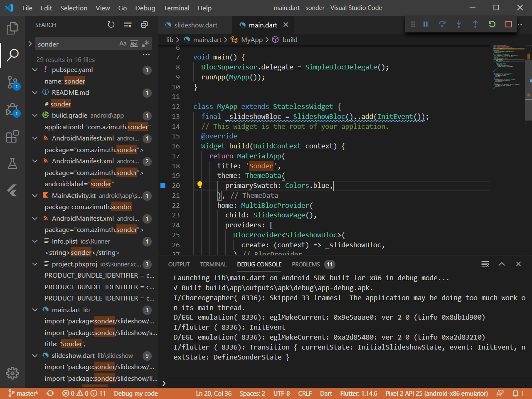Click the Step Over debug icon
532x399 pixels.
pos(442,24)
